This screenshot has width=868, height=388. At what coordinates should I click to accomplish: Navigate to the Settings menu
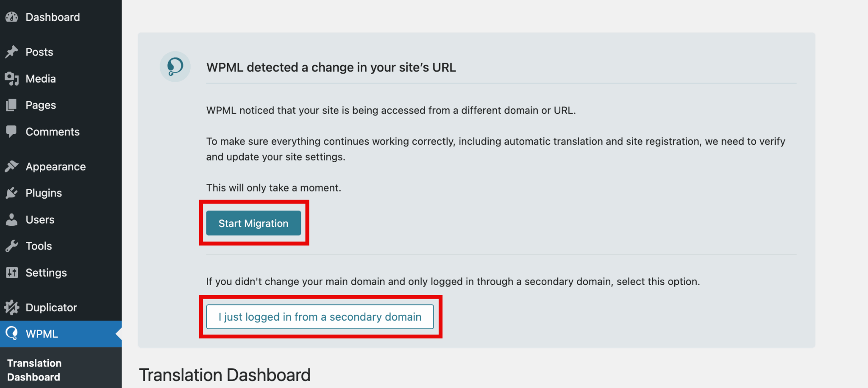(46, 272)
